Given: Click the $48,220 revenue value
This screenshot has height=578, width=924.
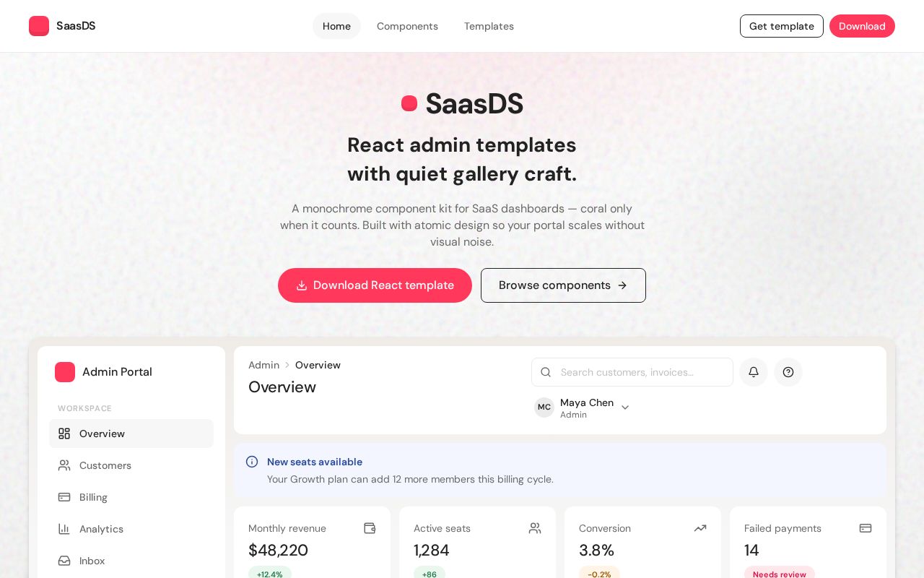Looking at the screenshot, I should 278,551.
